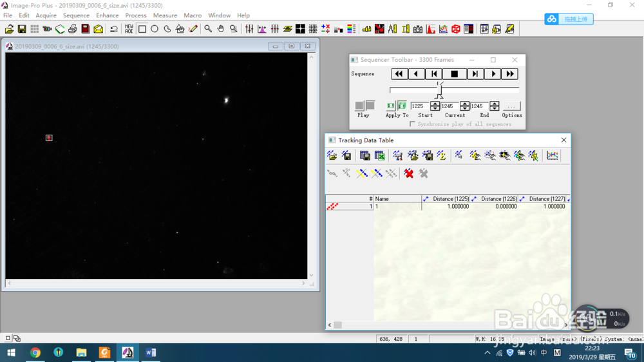Screen dimensions: 644x362
Task: Toggle Synchronize play of all sequences checkbox
Action: tap(412, 124)
